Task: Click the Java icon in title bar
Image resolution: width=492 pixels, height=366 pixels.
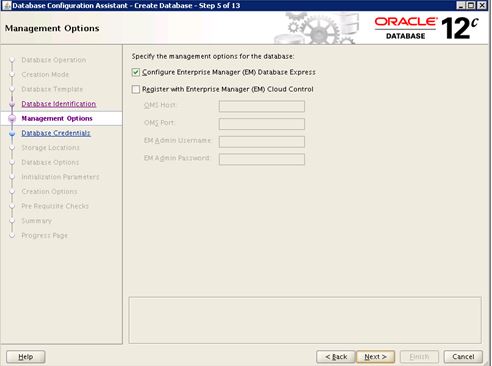Action: (6, 5)
